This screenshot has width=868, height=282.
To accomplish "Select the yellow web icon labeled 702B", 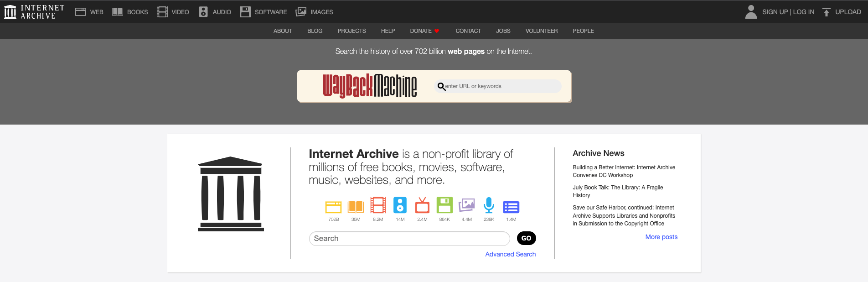I will (333, 207).
